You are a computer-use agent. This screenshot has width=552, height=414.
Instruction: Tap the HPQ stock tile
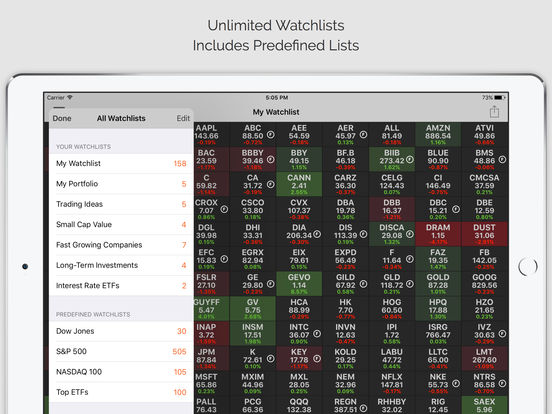point(438,309)
